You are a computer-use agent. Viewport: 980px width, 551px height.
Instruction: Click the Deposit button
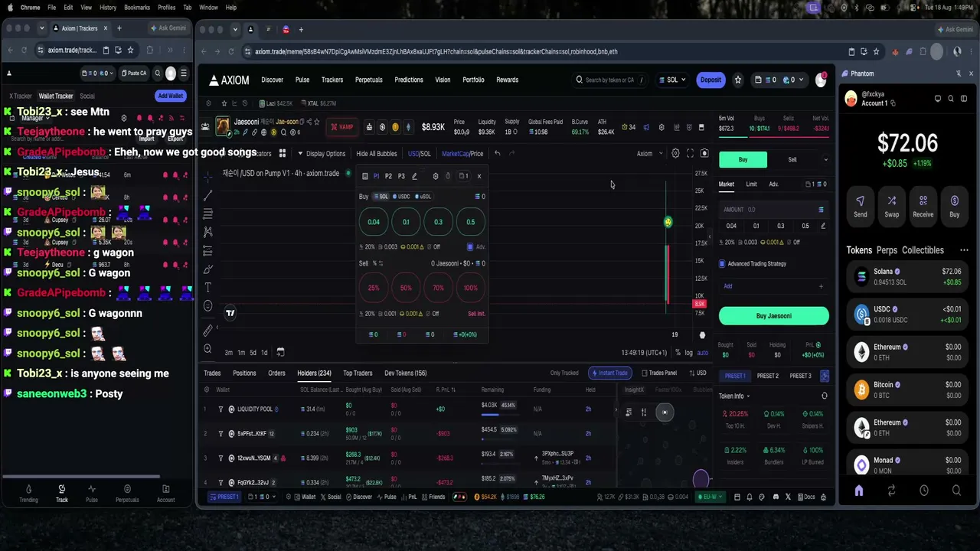point(710,80)
